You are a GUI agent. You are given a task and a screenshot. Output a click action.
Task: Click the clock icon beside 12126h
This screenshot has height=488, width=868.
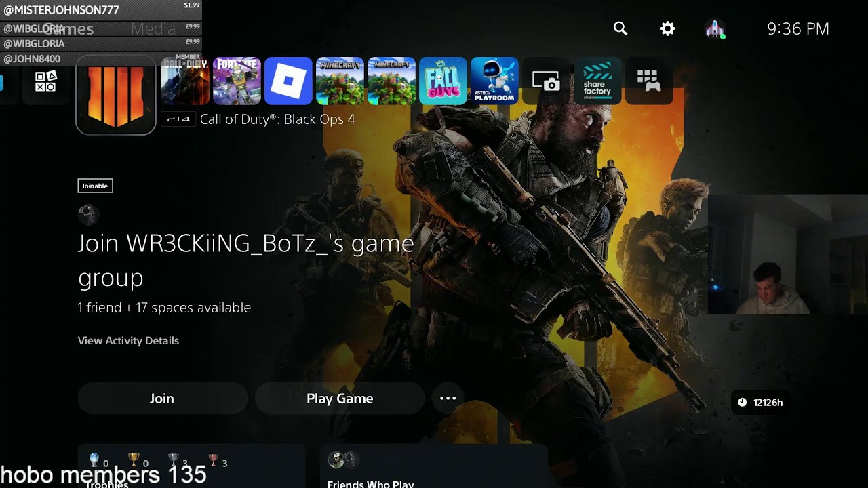point(743,403)
